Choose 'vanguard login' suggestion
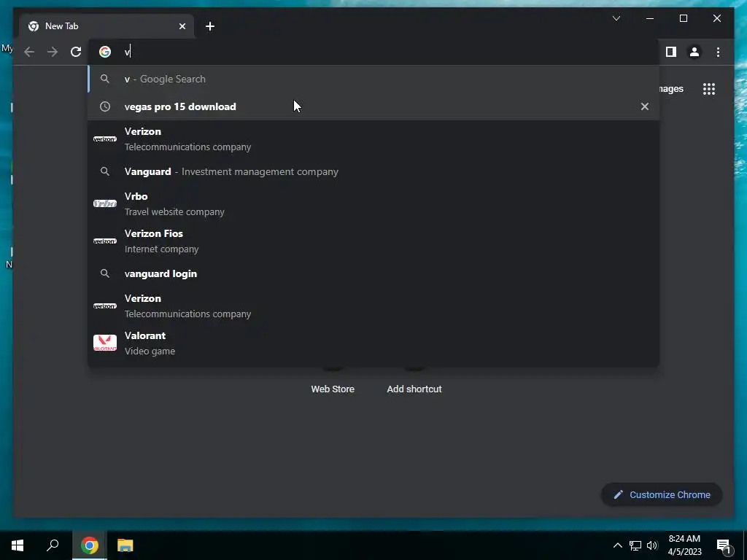 point(374,274)
